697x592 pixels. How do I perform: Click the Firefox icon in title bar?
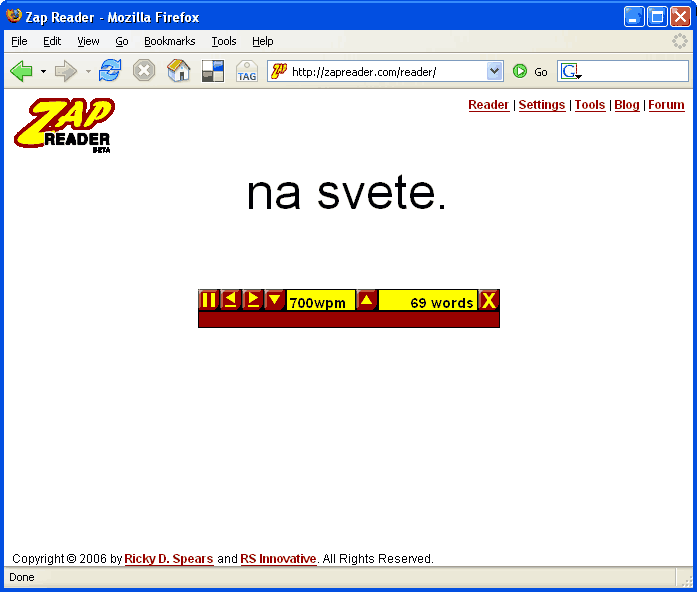click(14, 16)
